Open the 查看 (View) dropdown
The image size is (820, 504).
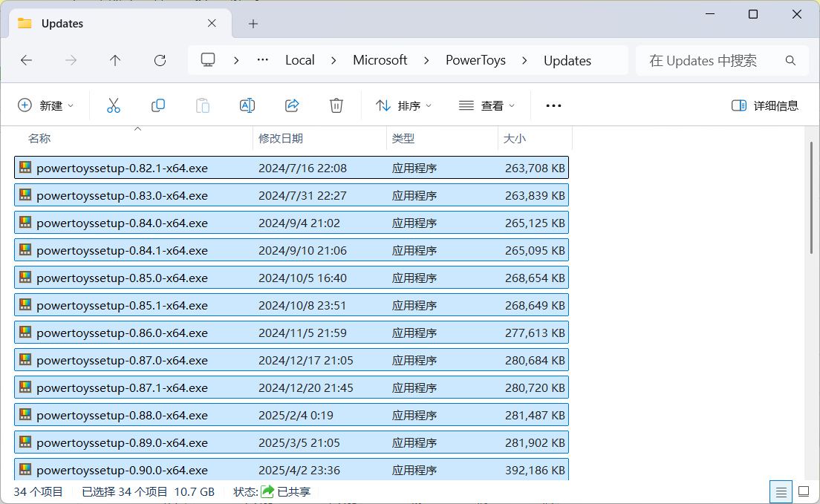tap(487, 105)
